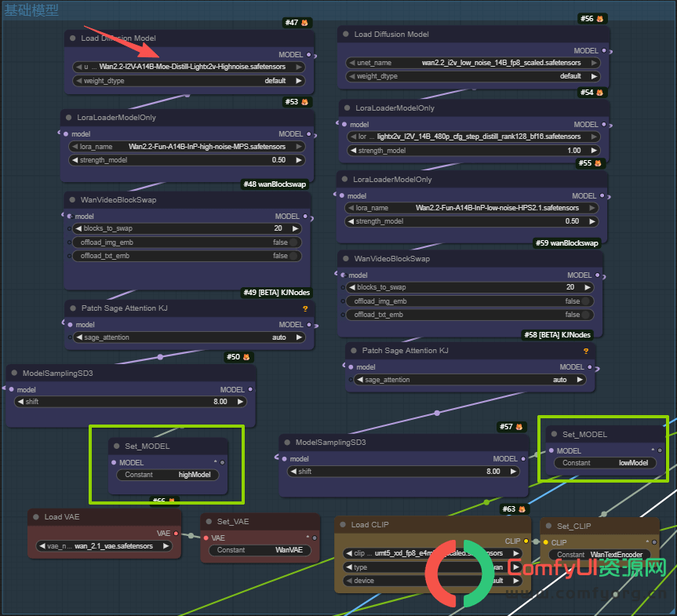Image resolution: width=677 pixels, height=616 pixels.
Task: Click the CLIP output port on Load CLIP
Action: point(526,541)
